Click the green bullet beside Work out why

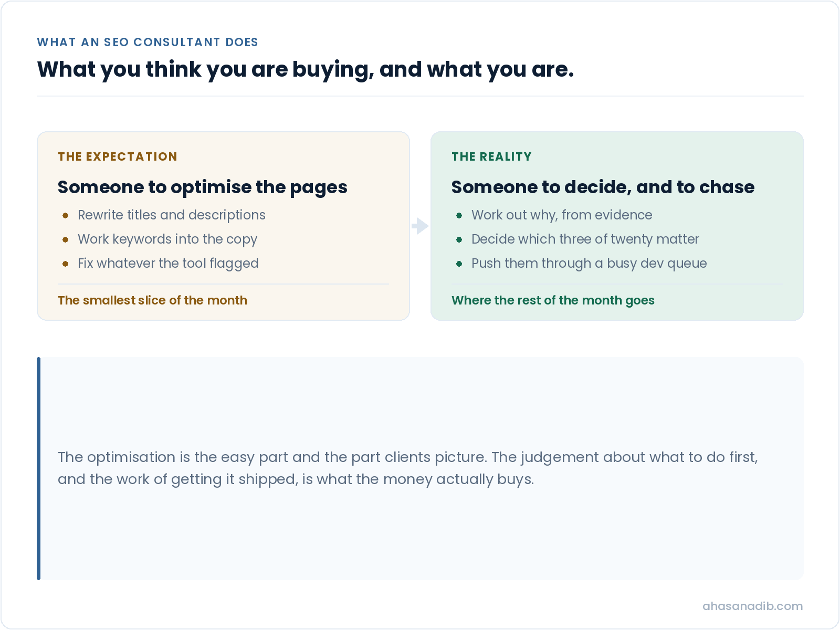(459, 215)
